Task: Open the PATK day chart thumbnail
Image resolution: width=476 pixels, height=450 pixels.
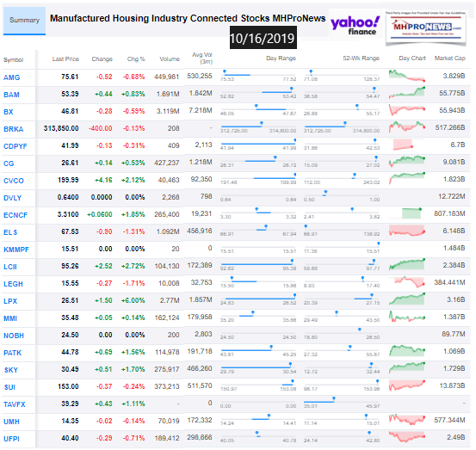Action: (x=407, y=350)
